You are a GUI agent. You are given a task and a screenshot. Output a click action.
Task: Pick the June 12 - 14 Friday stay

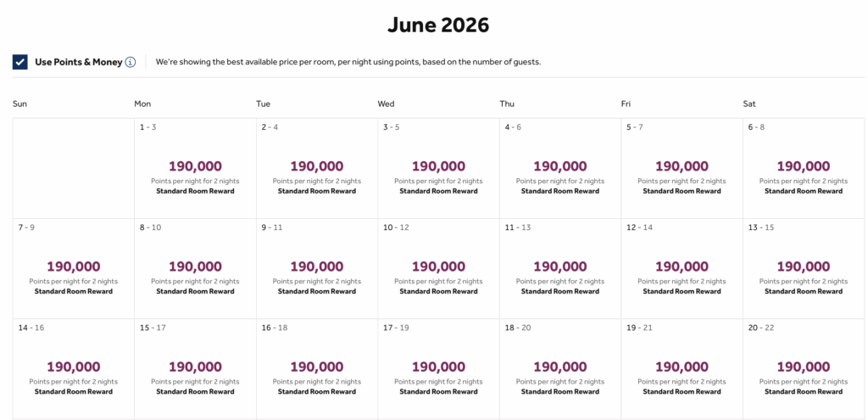pyautogui.click(x=682, y=268)
